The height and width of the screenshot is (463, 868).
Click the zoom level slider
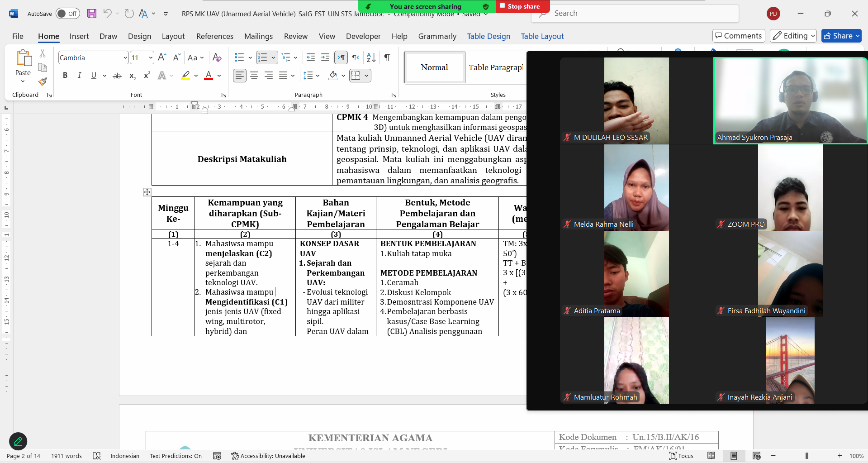point(806,456)
